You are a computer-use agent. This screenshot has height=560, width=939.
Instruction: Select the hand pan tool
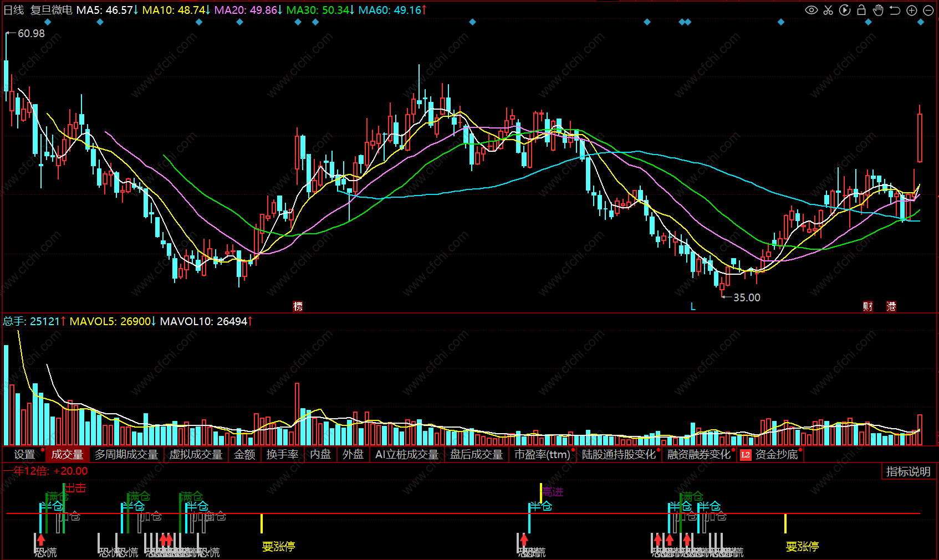[878, 10]
